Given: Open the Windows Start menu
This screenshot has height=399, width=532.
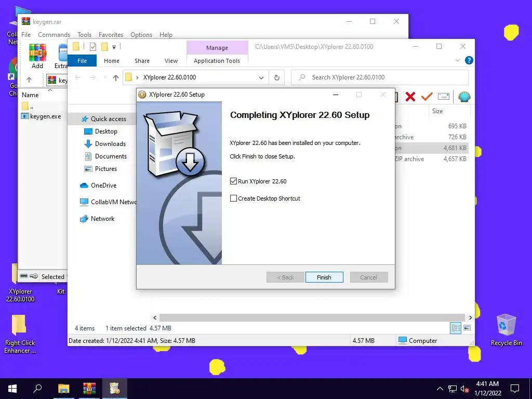Looking at the screenshot, I should tap(12, 389).
